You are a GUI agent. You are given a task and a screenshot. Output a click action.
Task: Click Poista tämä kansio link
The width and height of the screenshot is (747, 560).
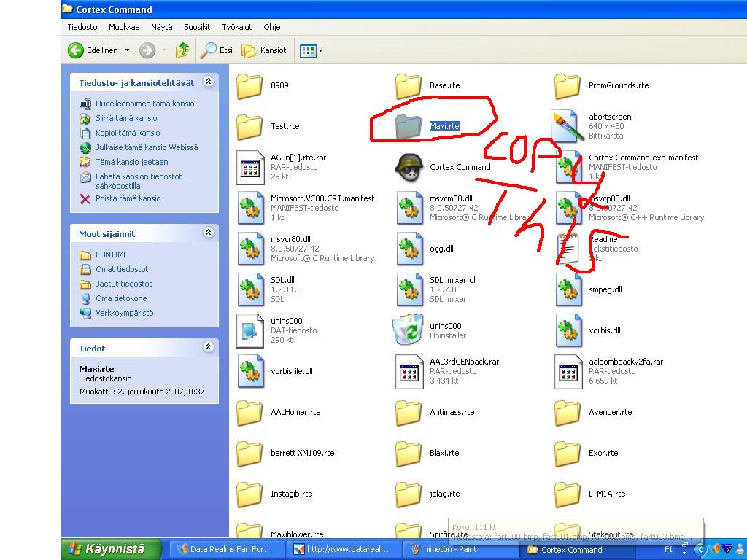click(128, 198)
